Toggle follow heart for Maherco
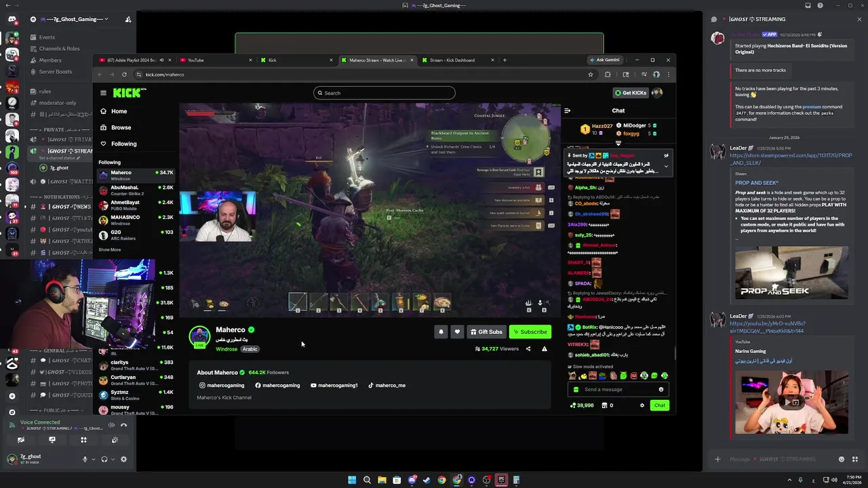This screenshot has width=868, height=488. (x=457, y=331)
